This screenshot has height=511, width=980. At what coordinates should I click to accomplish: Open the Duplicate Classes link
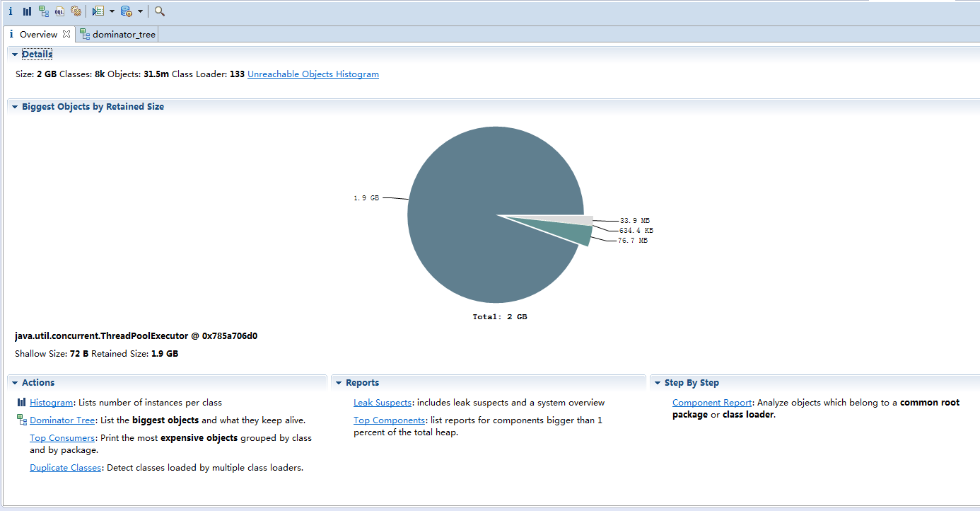pyautogui.click(x=66, y=468)
